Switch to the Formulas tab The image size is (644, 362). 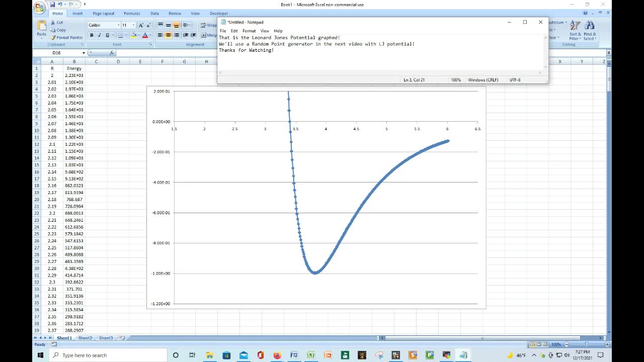[132, 14]
